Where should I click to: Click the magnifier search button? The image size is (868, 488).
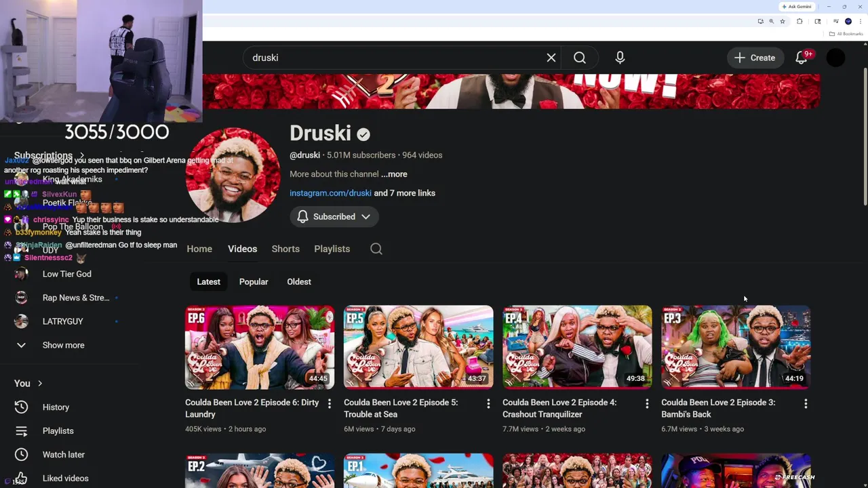pos(580,58)
